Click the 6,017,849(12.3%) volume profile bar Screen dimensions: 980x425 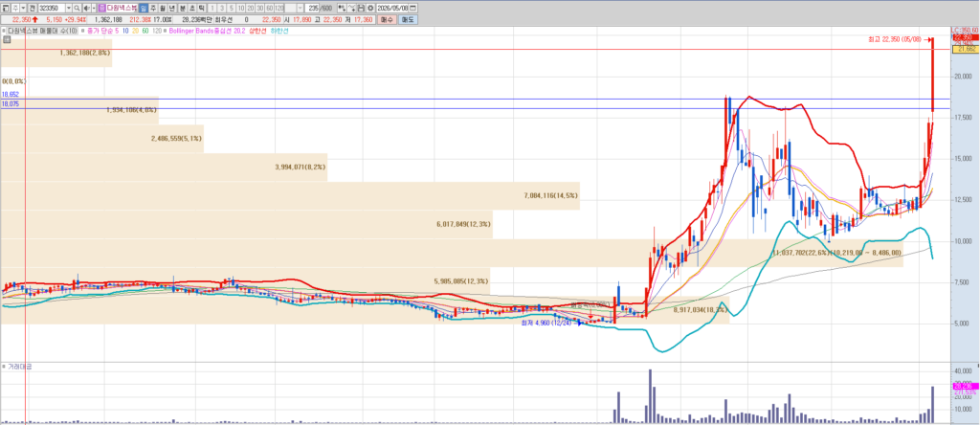click(x=246, y=224)
